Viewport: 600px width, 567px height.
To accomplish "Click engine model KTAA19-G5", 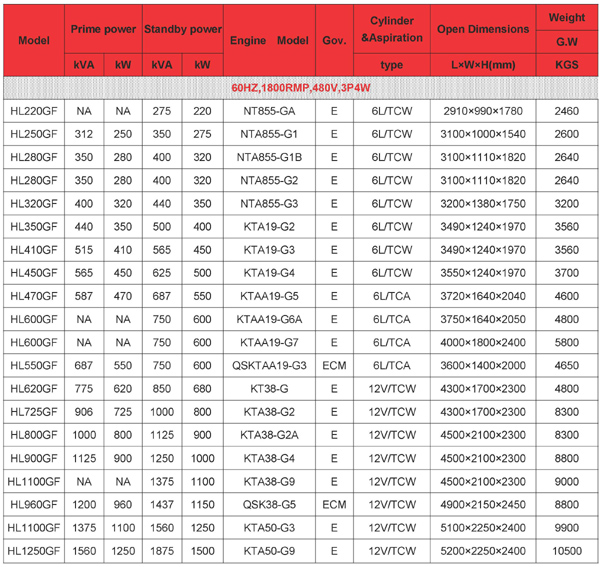I will (269, 296).
